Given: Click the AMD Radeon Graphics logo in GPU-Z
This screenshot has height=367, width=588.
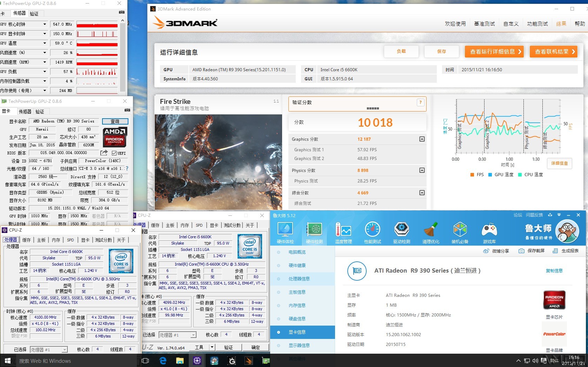Looking at the screenshot, I should coord(115,137).
